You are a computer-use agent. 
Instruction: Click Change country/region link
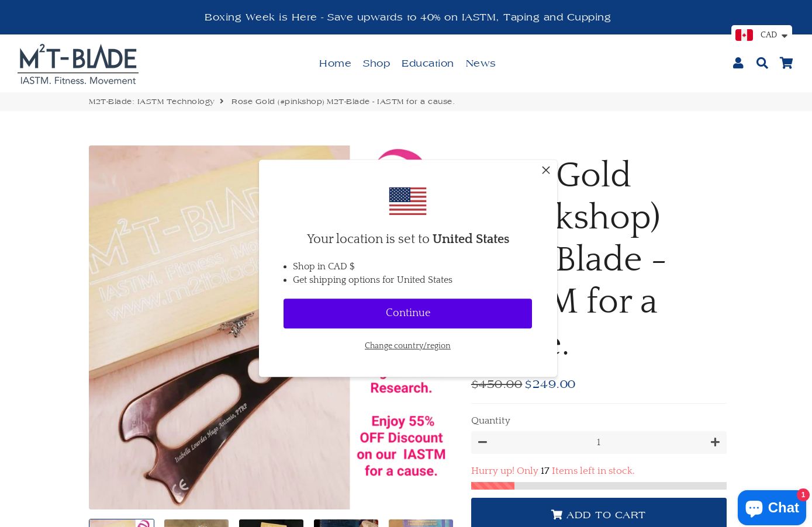click(407, 345)
